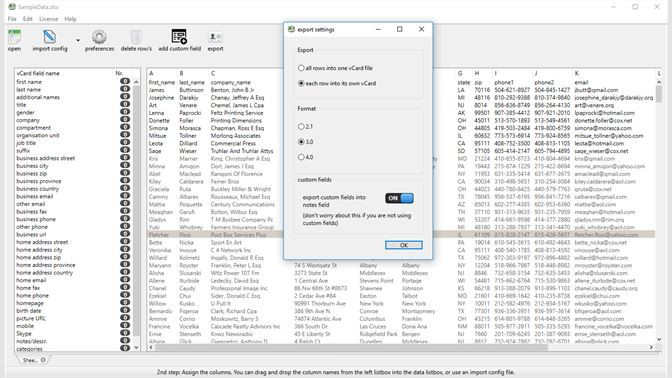Select 'homepage' vCard field
Image resolution: width=672 pixels, height=378 pixels.
coord(30,303)
